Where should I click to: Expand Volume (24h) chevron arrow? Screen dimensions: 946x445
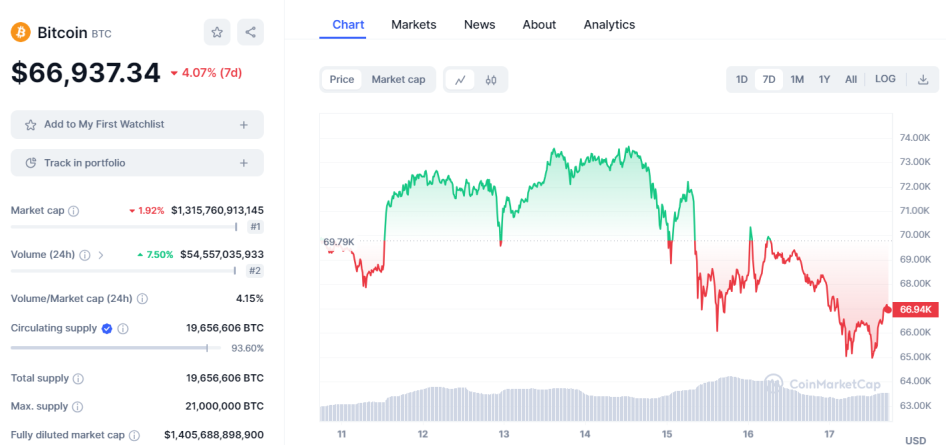(101, 255)
